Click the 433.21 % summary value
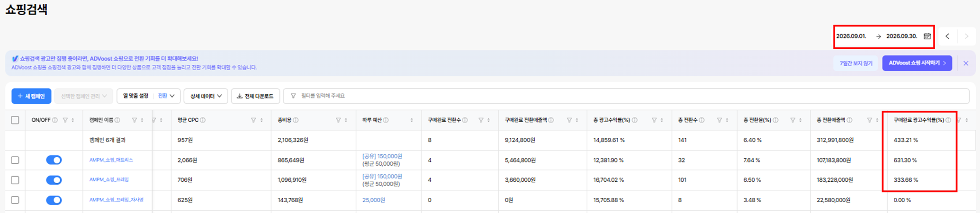Image resolution: width=980 pixels, height=213 pixels. (x=906, y=140)
